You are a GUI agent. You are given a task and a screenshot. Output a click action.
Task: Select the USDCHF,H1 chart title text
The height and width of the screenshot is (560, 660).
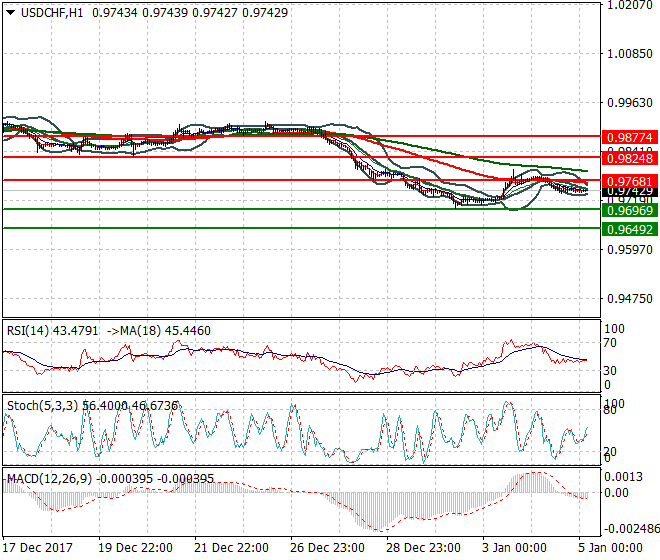[52, 13]
